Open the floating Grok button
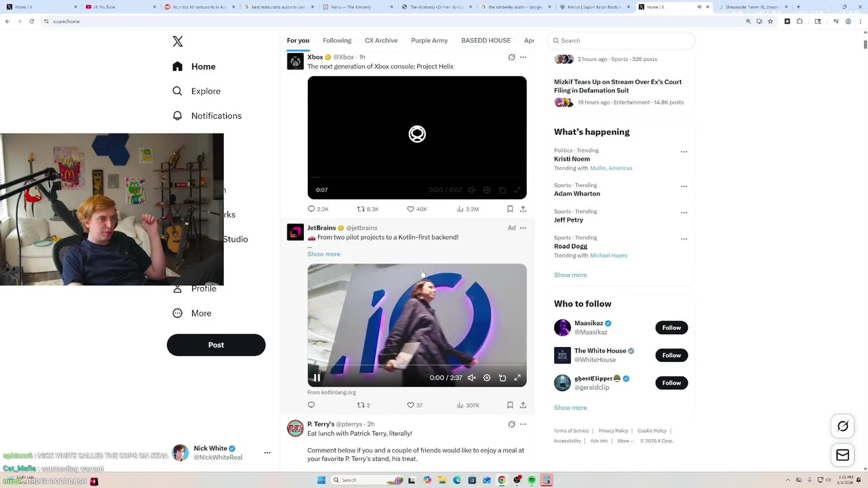Image resolution: width=868 pixels, height=488 pixels. click(x=843, y=426)
